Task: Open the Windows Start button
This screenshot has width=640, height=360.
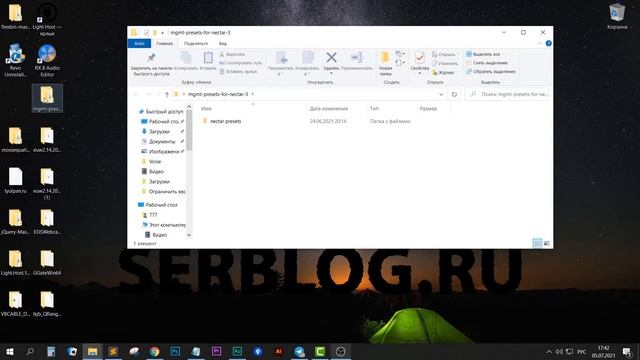Action: coord(10,351)
